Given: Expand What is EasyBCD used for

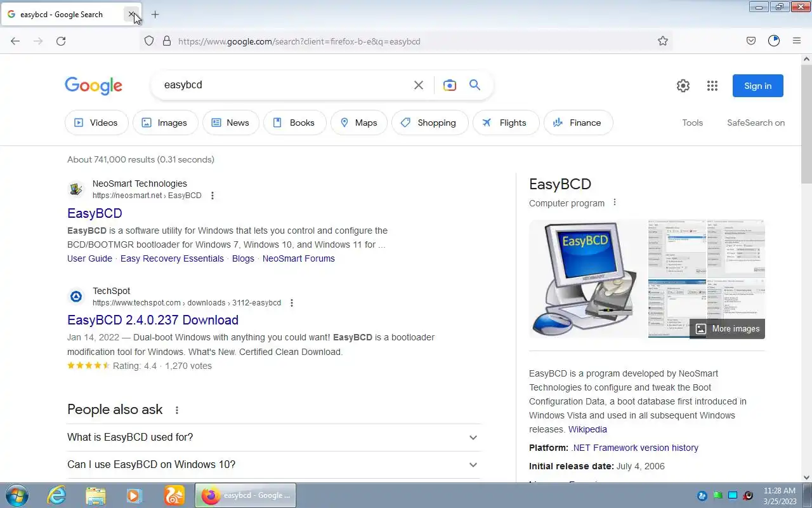Looking at the screenshot, I should [x=274, y=438].
